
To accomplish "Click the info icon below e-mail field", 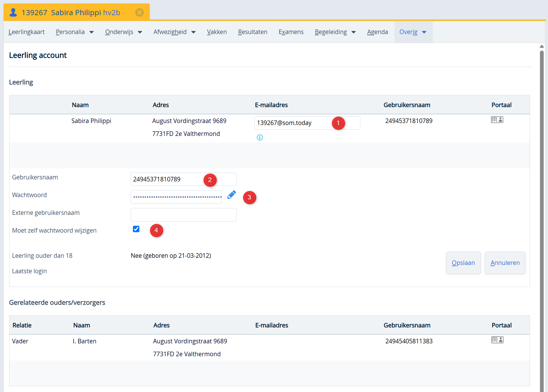I will point(260,138).
